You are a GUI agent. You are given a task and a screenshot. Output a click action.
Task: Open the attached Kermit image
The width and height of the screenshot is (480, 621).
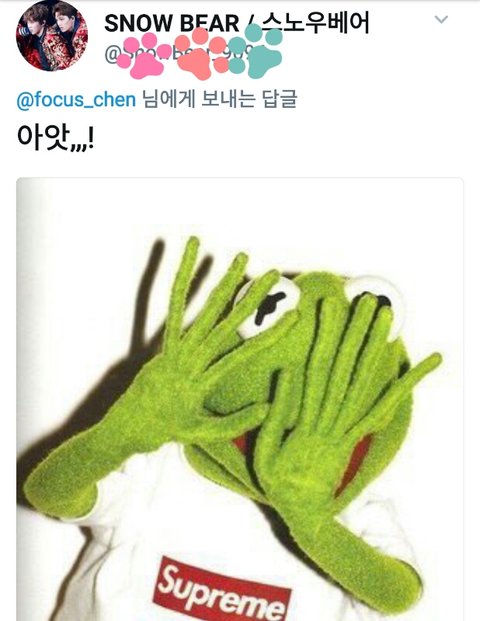click(x=240, y=399)
